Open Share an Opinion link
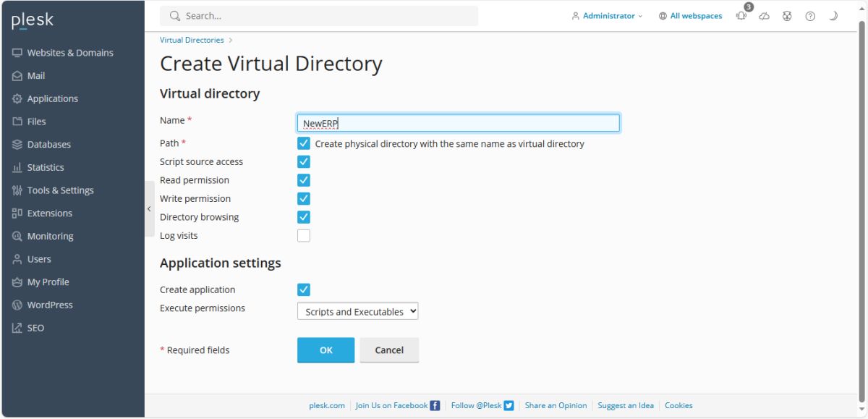The height and width of the screenshot is (419, 868). (x=556, y=405)
